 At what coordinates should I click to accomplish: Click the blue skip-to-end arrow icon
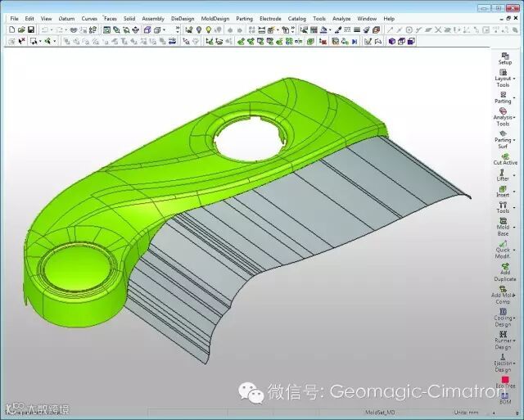(355, 42)
